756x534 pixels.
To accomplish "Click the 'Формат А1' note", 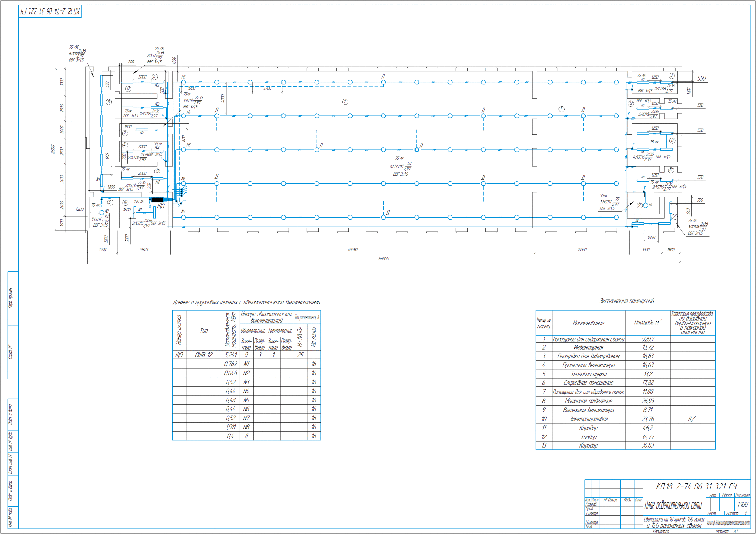I will [727, 531].
